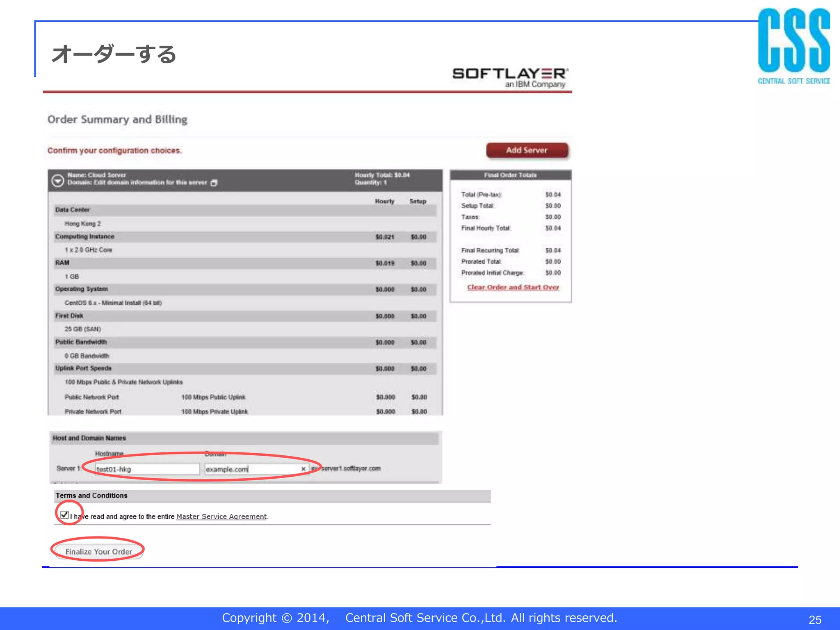The image size is (840, 630).
Task: Collapse the Cloud Server summary arrow icon
Action: pyautogui.click(x=58, y=180)
